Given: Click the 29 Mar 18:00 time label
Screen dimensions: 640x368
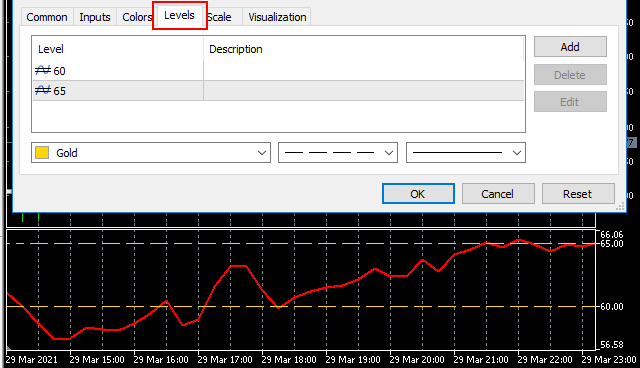Looking at the screenshot, I should click(289, 360).
